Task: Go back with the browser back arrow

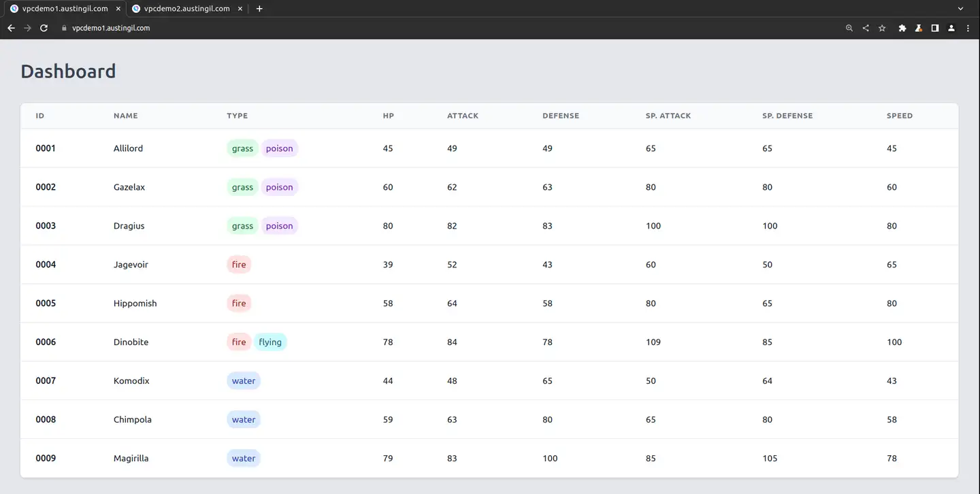Action: (11, 28)
